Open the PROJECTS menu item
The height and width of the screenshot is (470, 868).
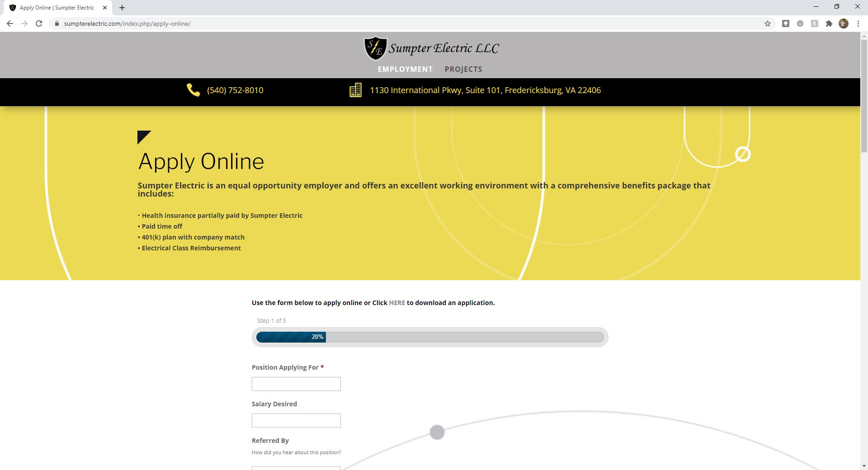click(463, 69)
